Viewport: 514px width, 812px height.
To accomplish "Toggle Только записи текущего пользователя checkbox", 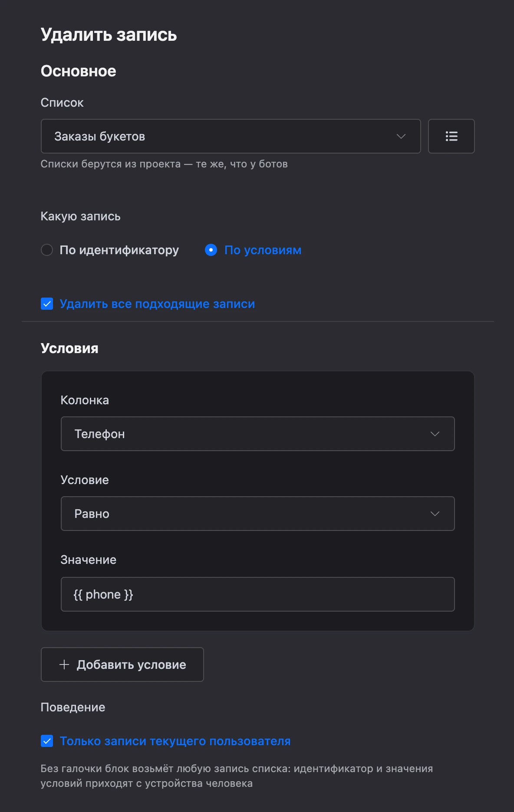I will pos(47,741).
